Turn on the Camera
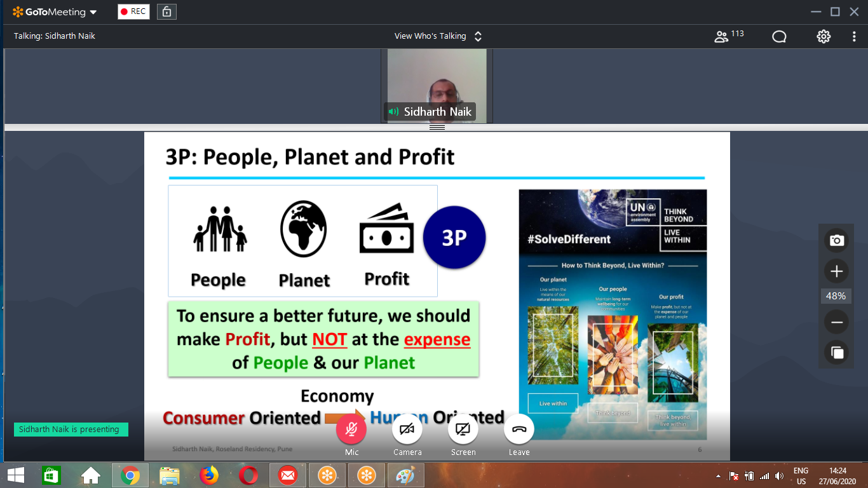Image resolution: width=868 pixels, height=488 pixels. [407, 430]
